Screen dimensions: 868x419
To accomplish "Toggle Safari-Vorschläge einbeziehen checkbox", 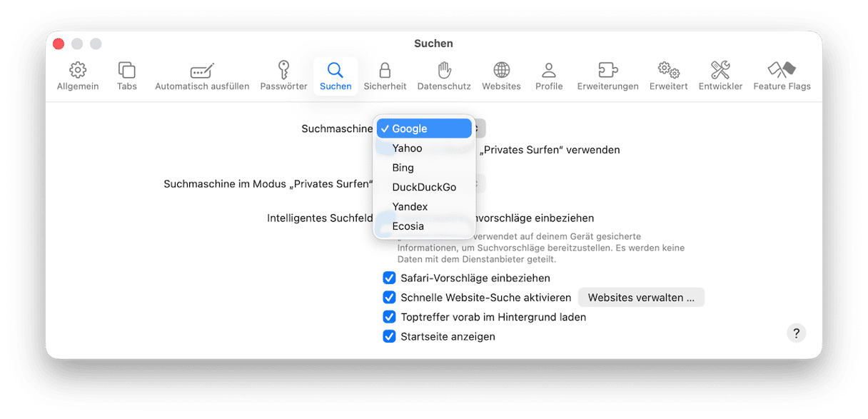I will [389, 278].
